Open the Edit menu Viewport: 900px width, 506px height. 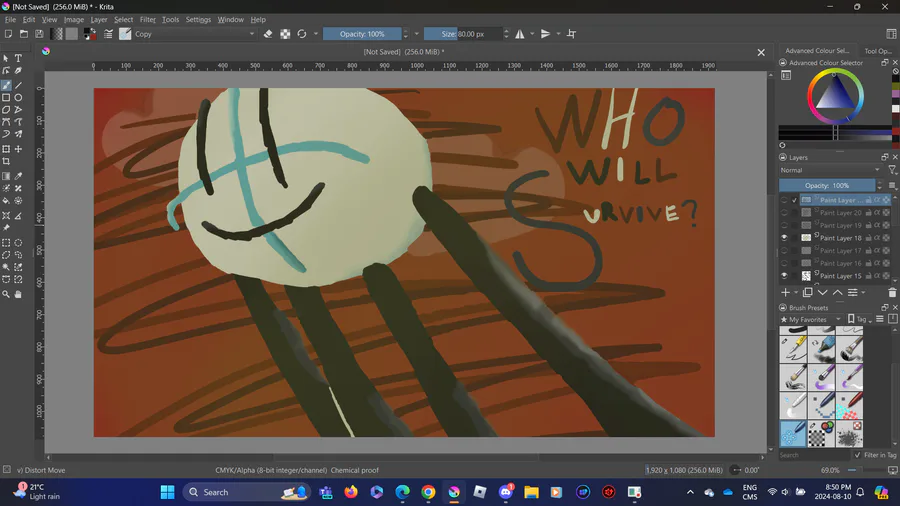point(29,20)
